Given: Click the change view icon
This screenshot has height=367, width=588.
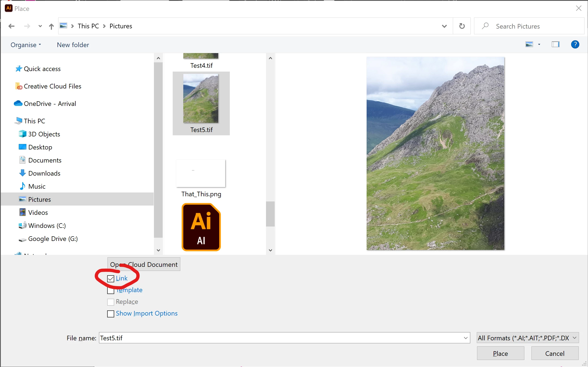Looking at the screenshot, I should pyautogui.click(x=529, y=44).
